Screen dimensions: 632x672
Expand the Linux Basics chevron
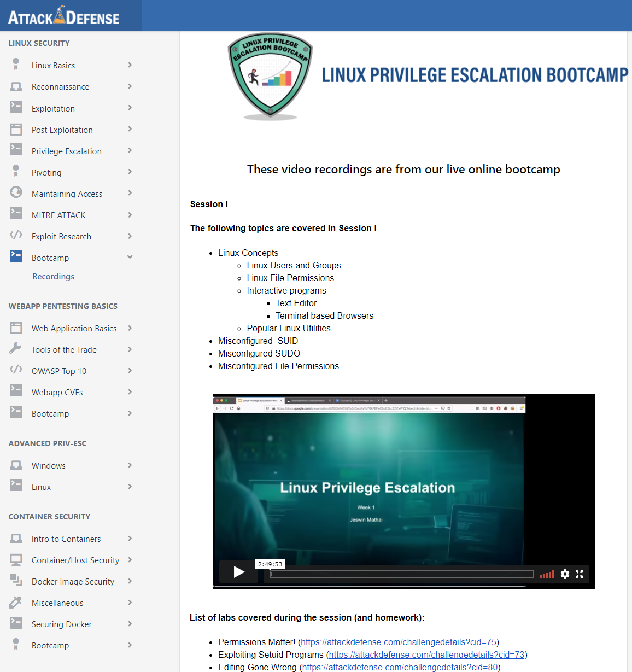point(130,65)
